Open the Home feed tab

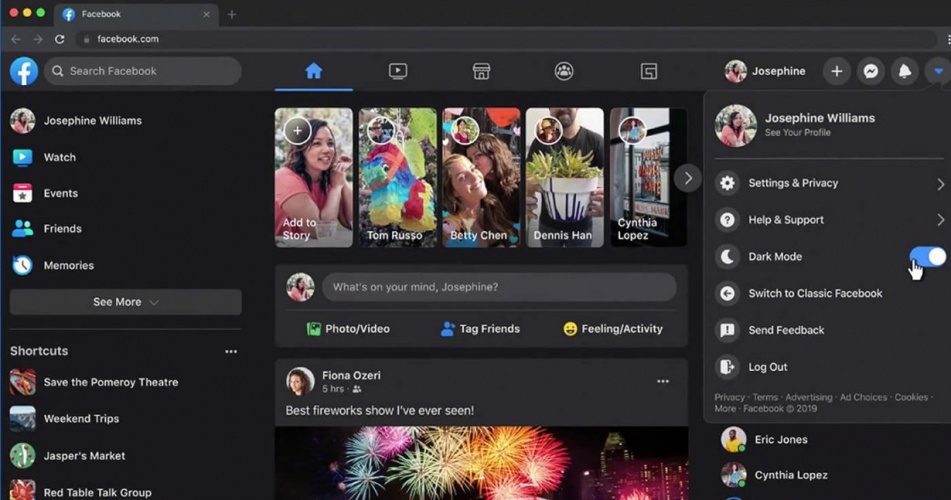314,71
